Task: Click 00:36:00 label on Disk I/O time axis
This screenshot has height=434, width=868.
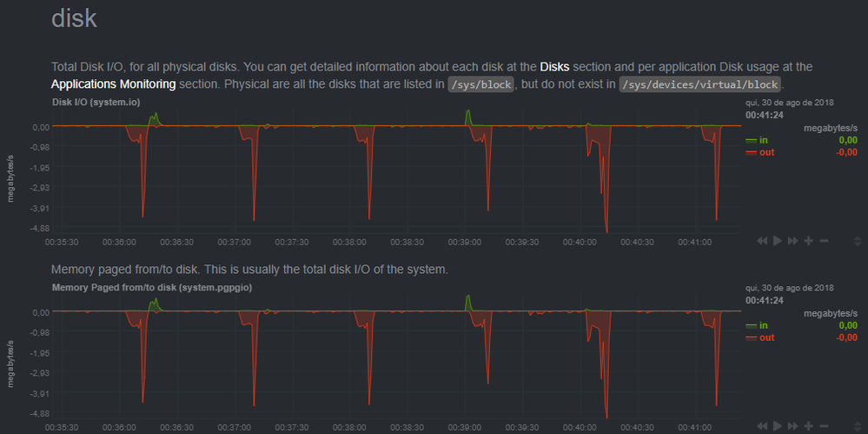Action: 119,242
